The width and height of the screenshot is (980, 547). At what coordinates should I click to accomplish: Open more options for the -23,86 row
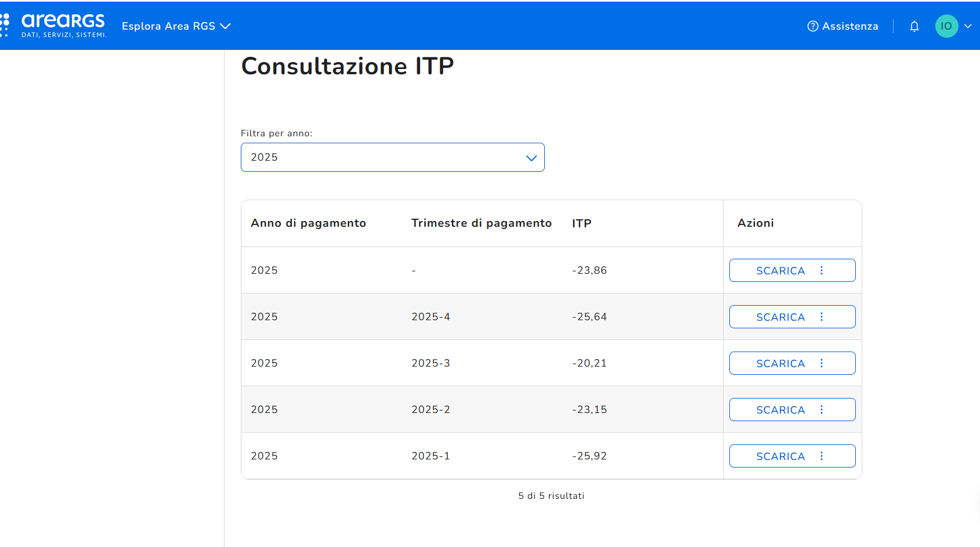(822, 270)
